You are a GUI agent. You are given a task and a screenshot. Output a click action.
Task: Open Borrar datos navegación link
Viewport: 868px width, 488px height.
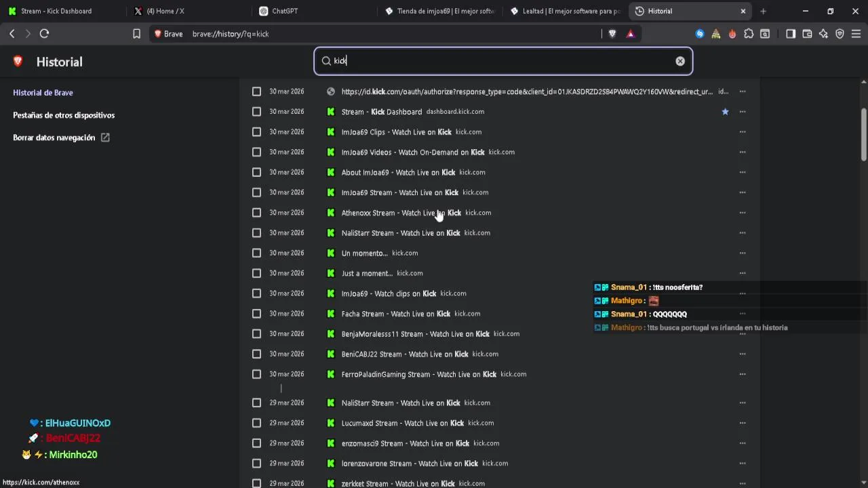tap(61, 138)
